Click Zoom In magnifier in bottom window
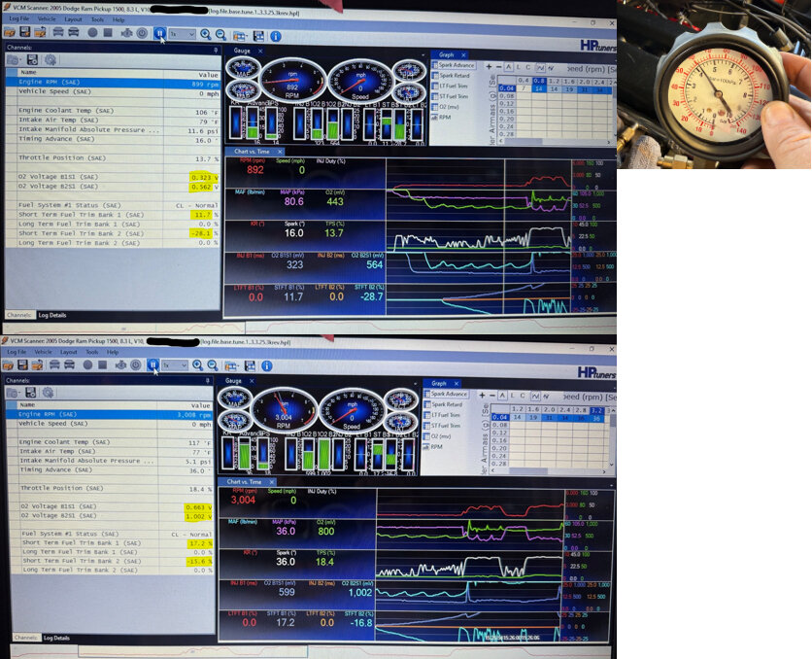812x659 pixels. pyautogui.click(x=198, y=365)
